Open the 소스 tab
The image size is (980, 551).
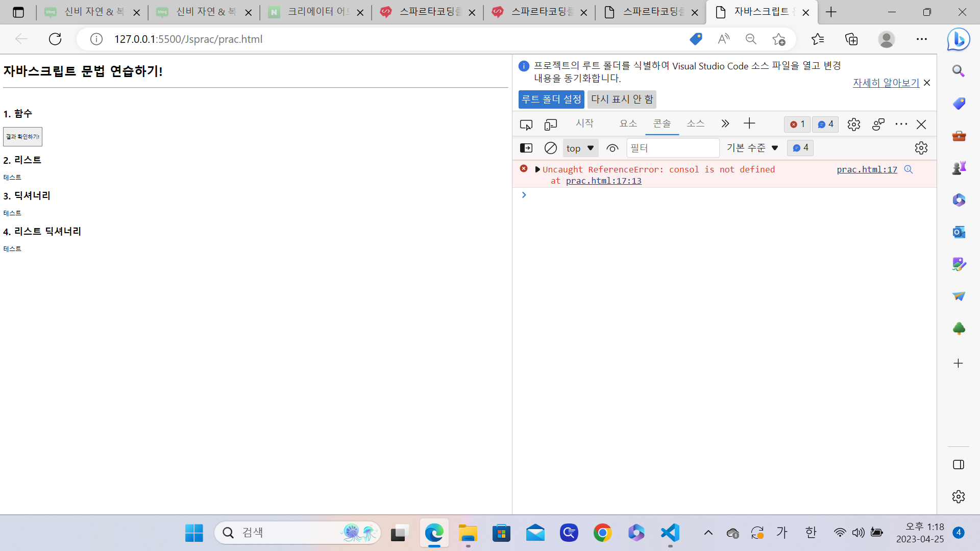click(x=696, y=123)
